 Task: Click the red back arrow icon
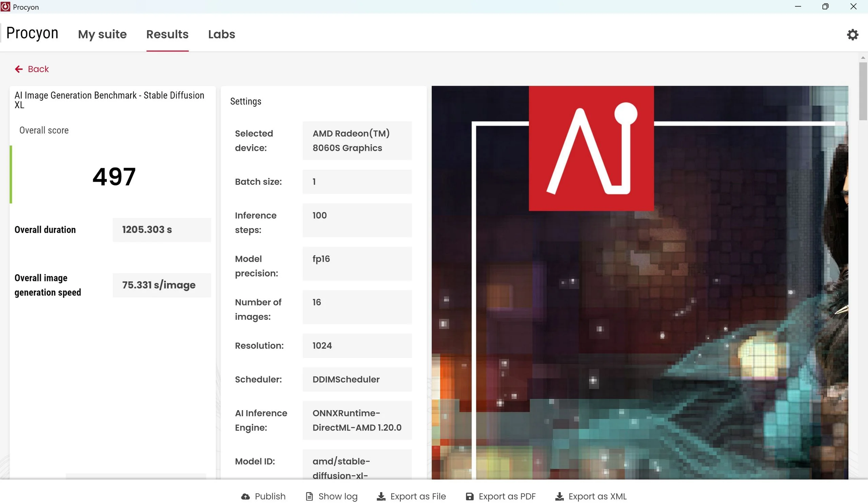19,69
